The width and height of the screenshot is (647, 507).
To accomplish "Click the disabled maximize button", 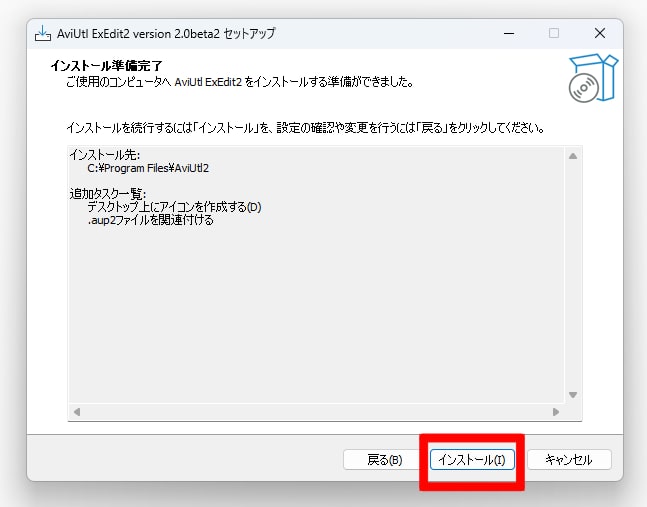I will click(x=554, y=33).
